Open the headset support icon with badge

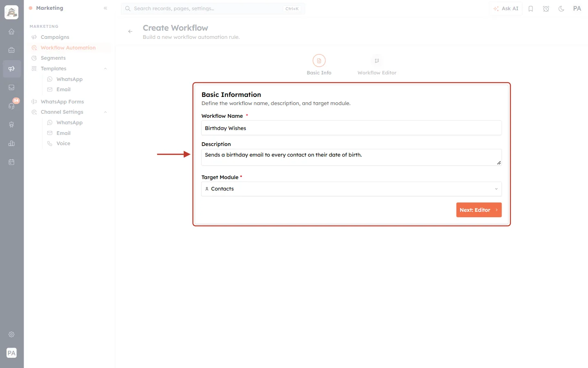[11, 106]
